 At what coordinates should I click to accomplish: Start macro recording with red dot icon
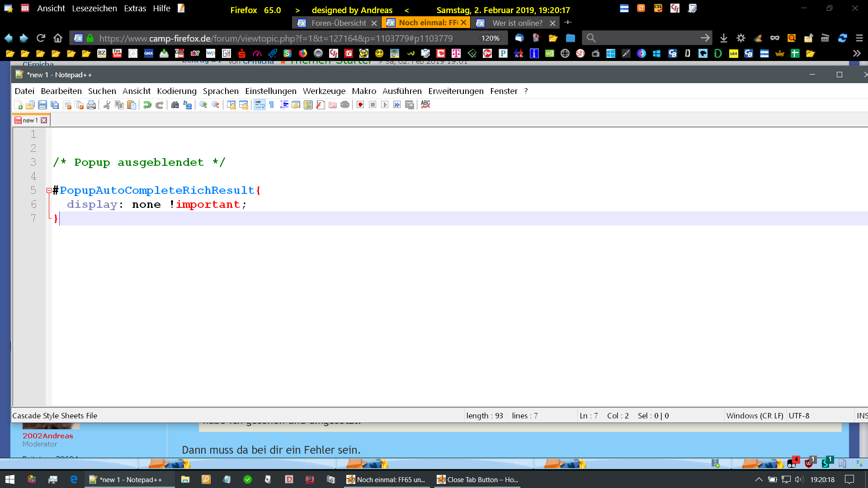[x=360, y=105]
